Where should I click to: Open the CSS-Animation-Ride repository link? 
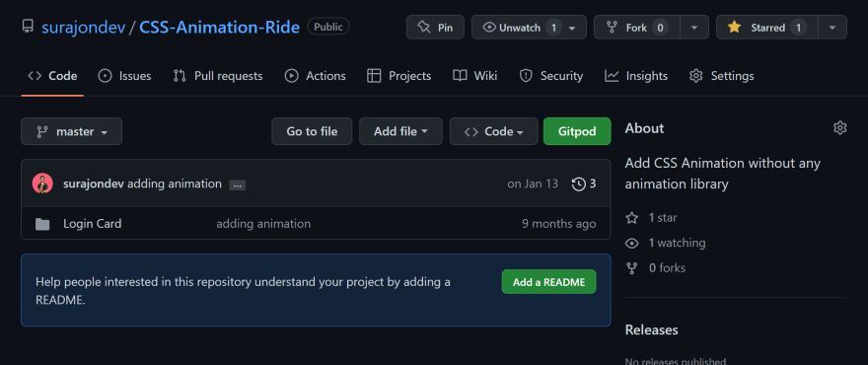(x=219, y=28)
